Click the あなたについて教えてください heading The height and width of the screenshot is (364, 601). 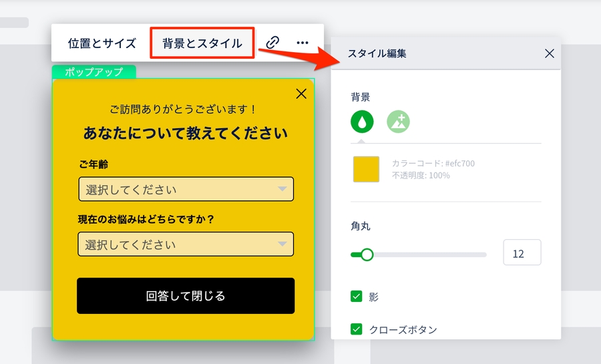coord(186,133)
